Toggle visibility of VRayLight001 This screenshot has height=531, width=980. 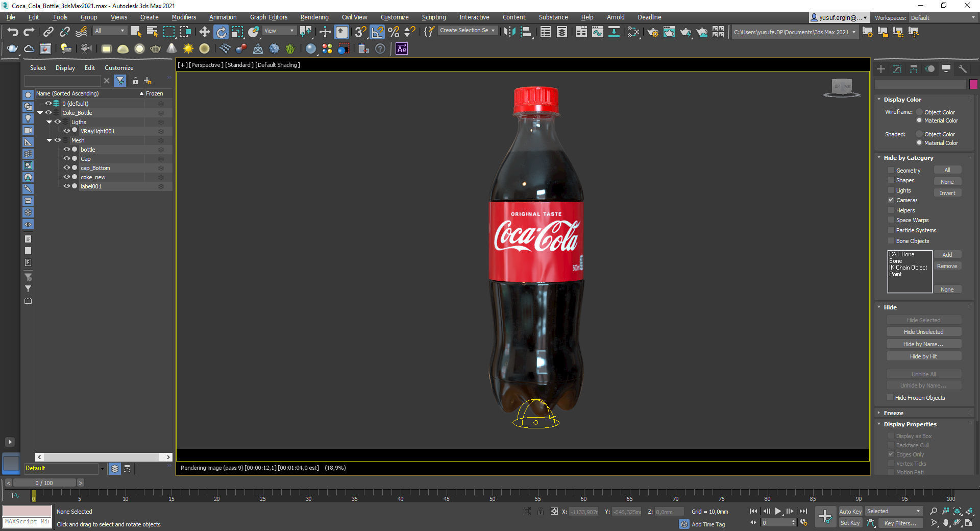click(x=66, y=131)
